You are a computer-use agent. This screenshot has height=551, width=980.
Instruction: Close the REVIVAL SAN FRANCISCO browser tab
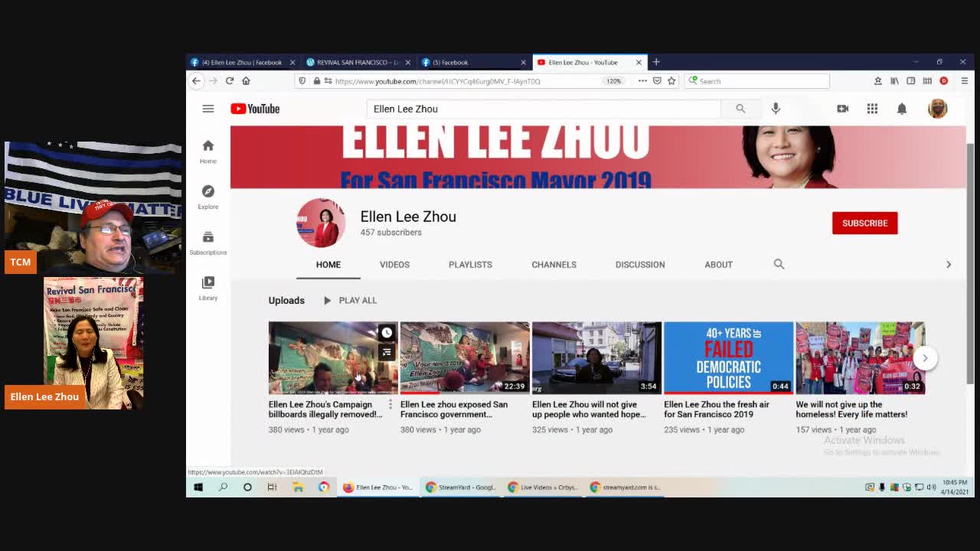408,62
